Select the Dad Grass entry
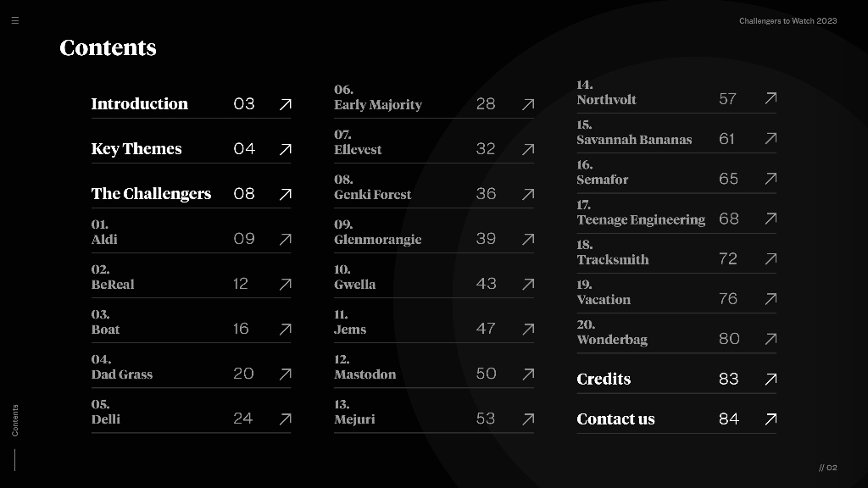 (x=122, y=374)
